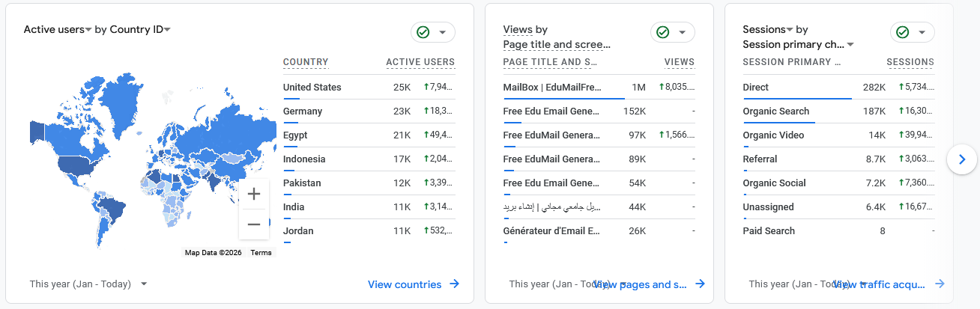Click arrow icon beside View countries

point(455,284)
